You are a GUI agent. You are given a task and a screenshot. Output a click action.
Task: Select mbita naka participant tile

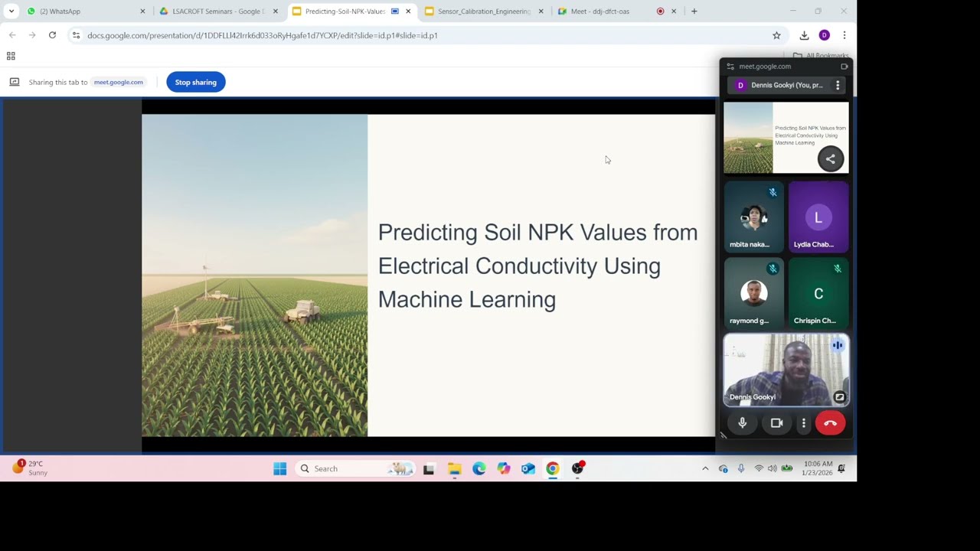point(754,217)
